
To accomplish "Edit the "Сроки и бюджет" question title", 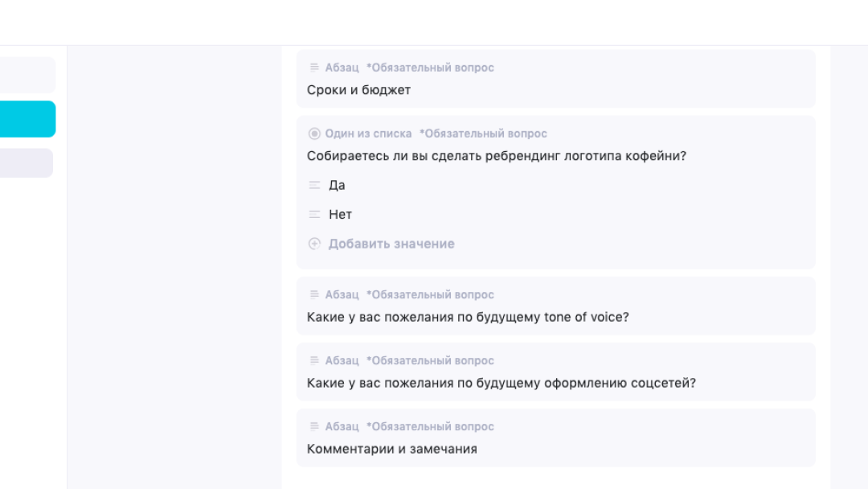I will coord(358,90).
